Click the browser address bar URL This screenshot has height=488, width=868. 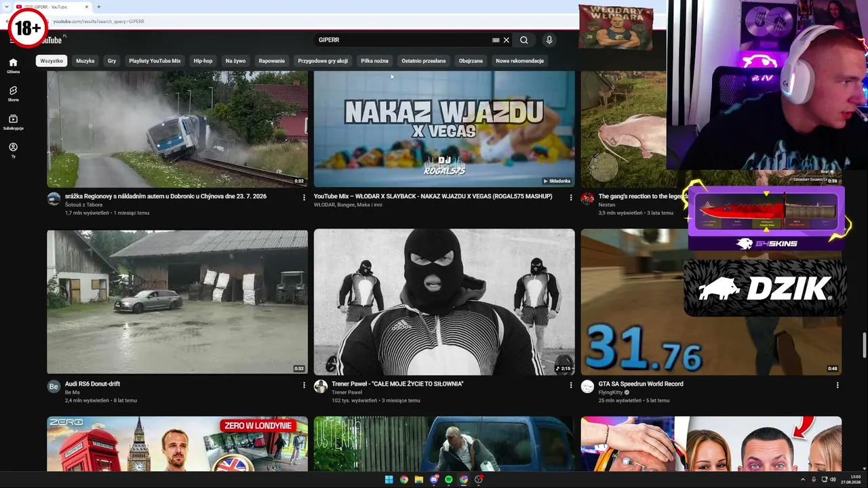point(99,21)
